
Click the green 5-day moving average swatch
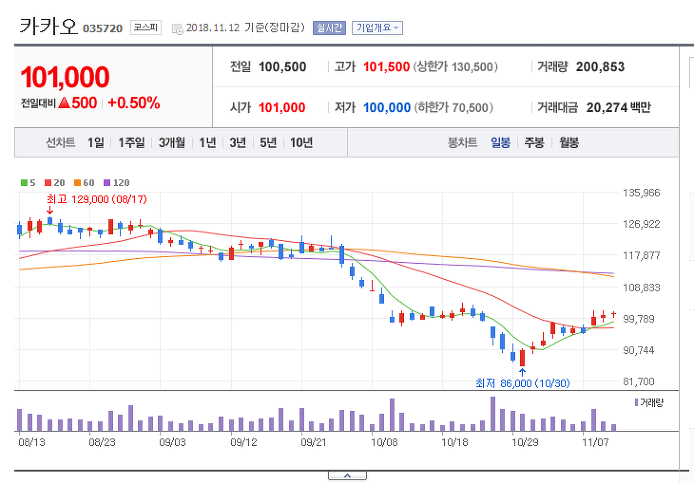point(24,182)
